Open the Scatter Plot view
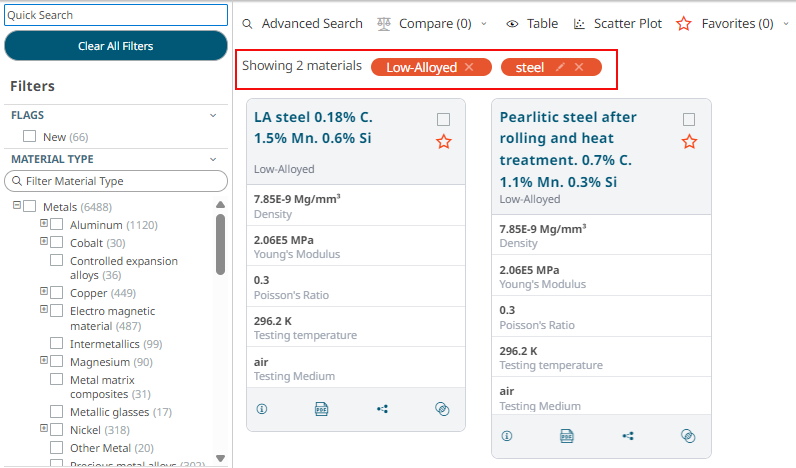This screenshot has width=796, height=468. coord(617,23)
